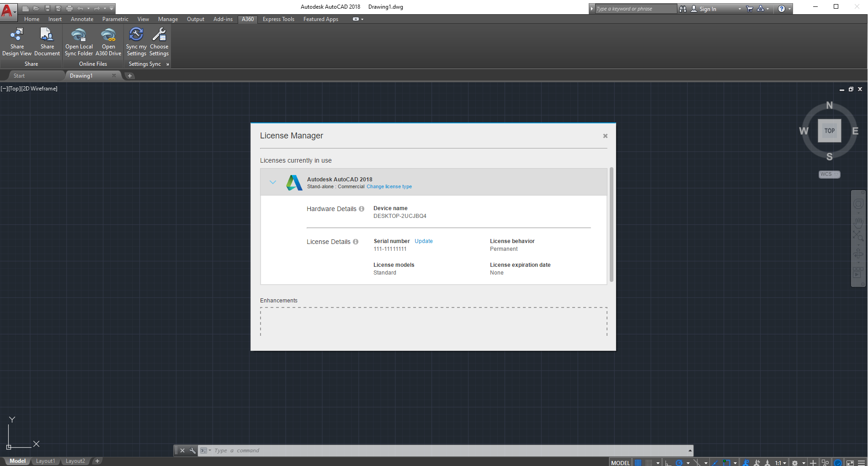The image size is (868, 466).
Task: Switch to the Express Tools ribbon tab
Action: (x=278, y=19)
